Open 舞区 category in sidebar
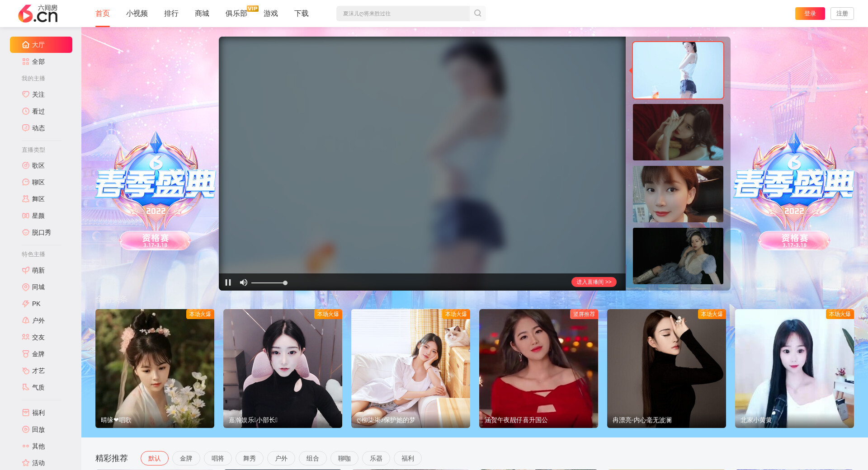 (38, 199)
